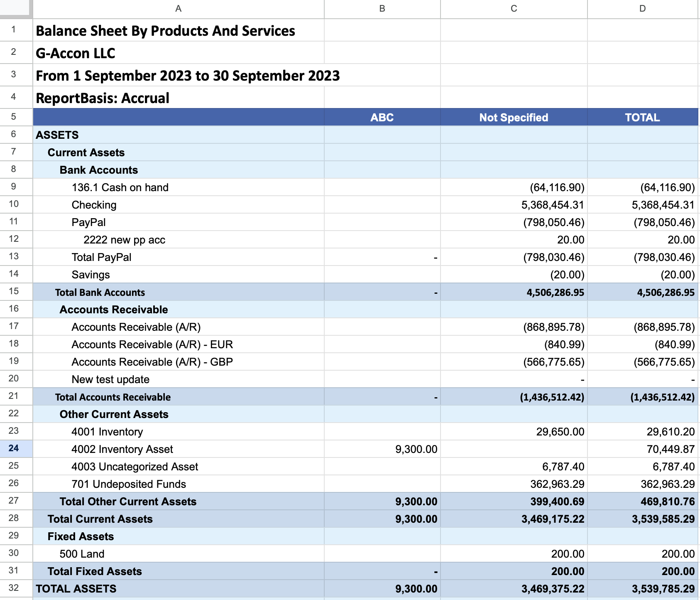Select the 'Current Assets' cell
Screen dimensions: 700x600
tap(179, 152)
